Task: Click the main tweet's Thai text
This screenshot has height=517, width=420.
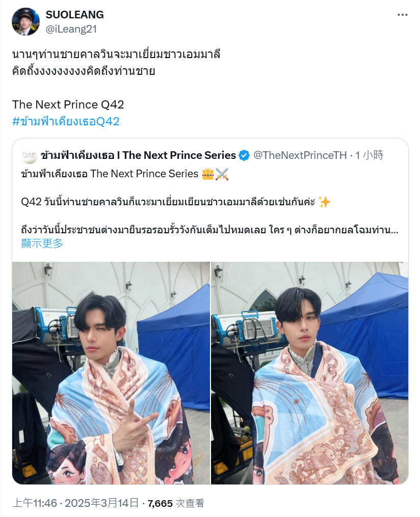Action: click(116, 62)
